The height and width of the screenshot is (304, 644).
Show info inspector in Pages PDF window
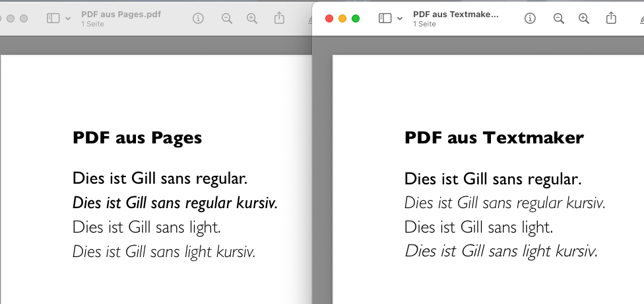[199, 18]
